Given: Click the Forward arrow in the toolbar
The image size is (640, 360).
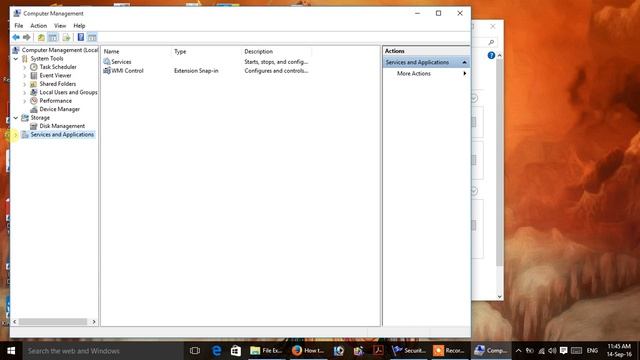Looking at the screenshot, I should (27, 38).
